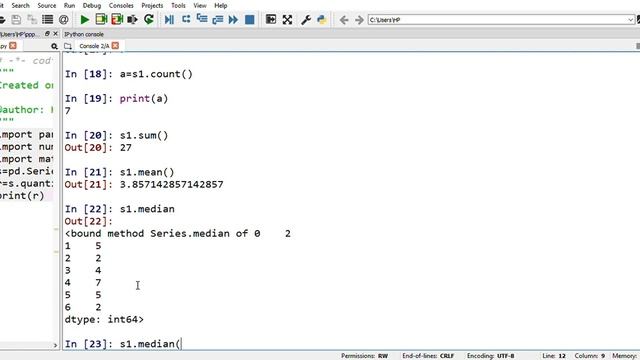Click the dtype: int64> line
Image resolution: width=640 pixels, height=360 pixels.
point(104,320)
